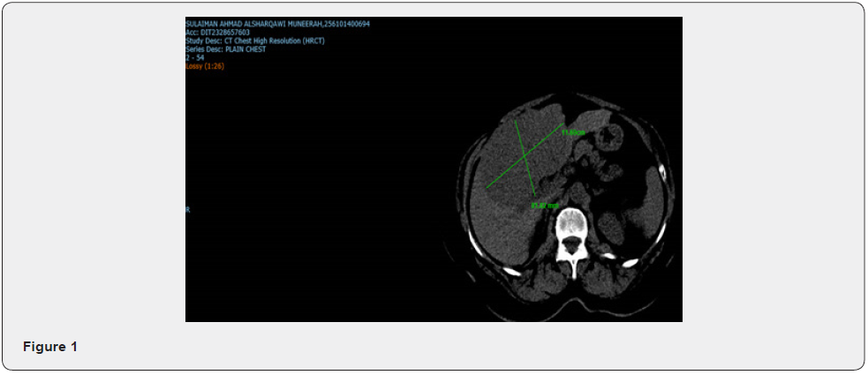Viewport: 868px width, 375px height.
Task: Click the R orientation marker
Action: click(x=188, y=209)
